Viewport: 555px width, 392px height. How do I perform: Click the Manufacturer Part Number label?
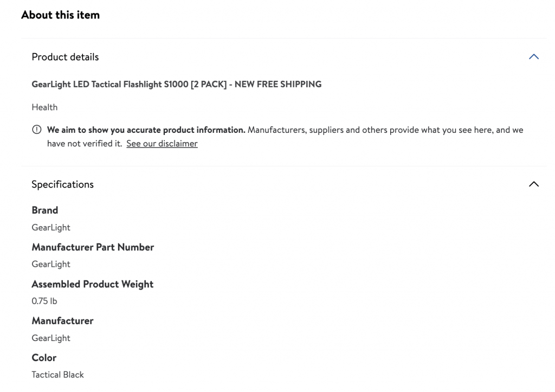pyautogui.click(x=93, y=247)
